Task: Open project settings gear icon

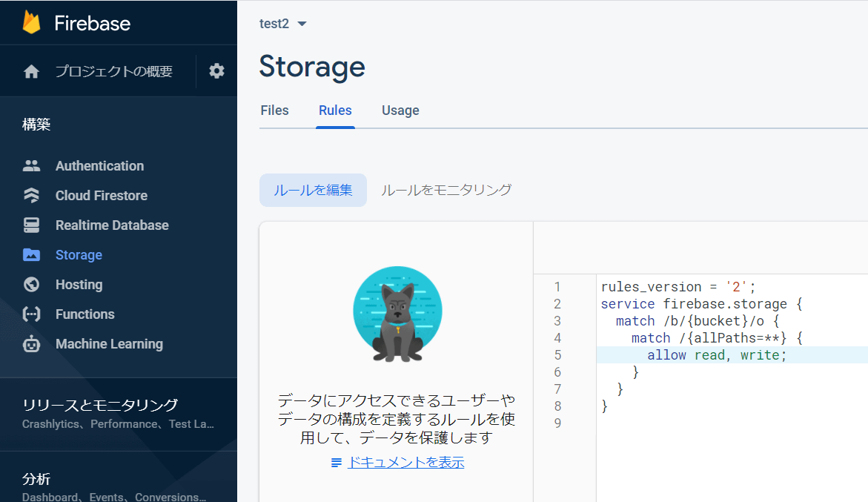Action: (x=216, y=71)
